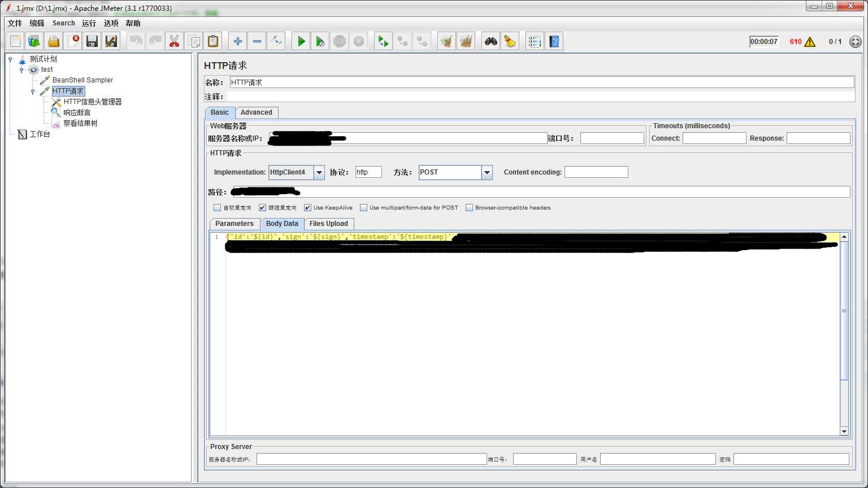
Task: Open Search with binoculars icon
Action: pyautogui.click(x=491, y=41)
